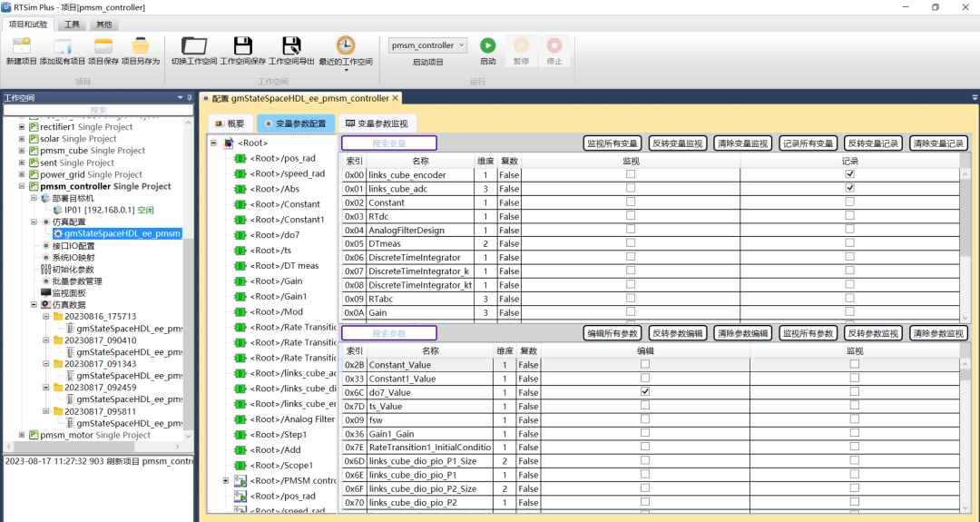Enable monitor checkbox for ts_Value parameter

pos(855,406)
